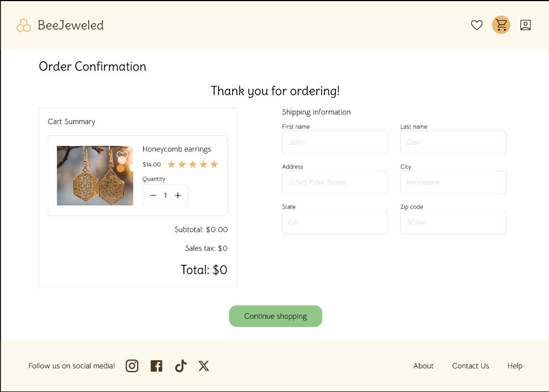Open BeeJeweled's Facebook page
This screenshot has width=549, height=392.
coord(156,366)
